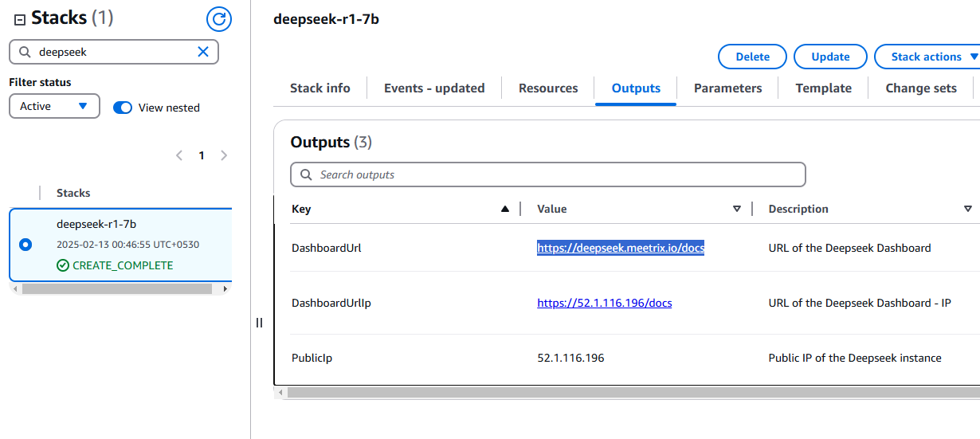
Task: Click the Outputs (3) heading
Action: click(331, 142)
